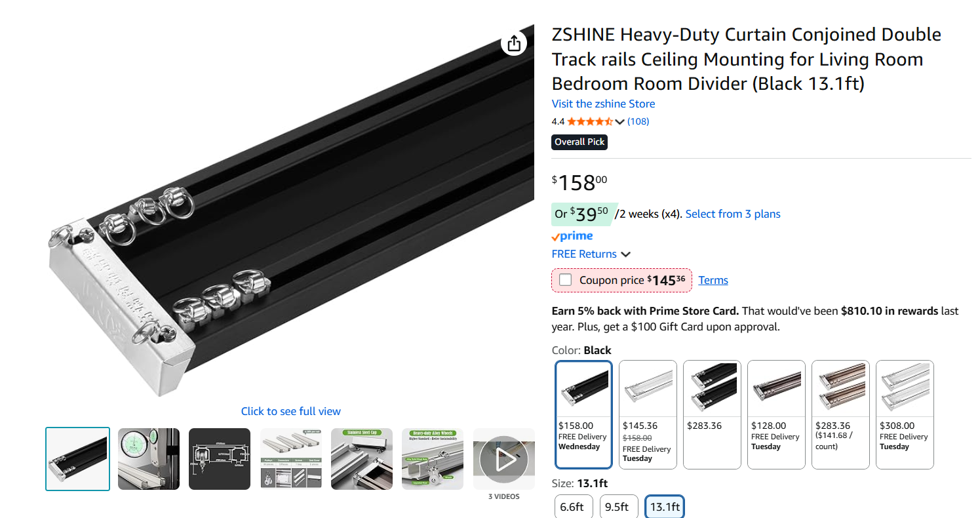The image size is (980, 518).
Task: View the dimensions diagram thumbnail
Action: 220,459
